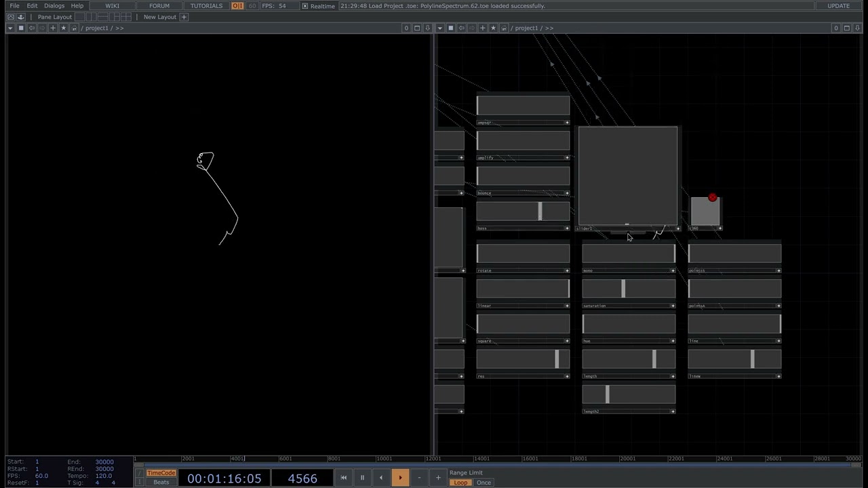Set range limit to Loop

460,483
